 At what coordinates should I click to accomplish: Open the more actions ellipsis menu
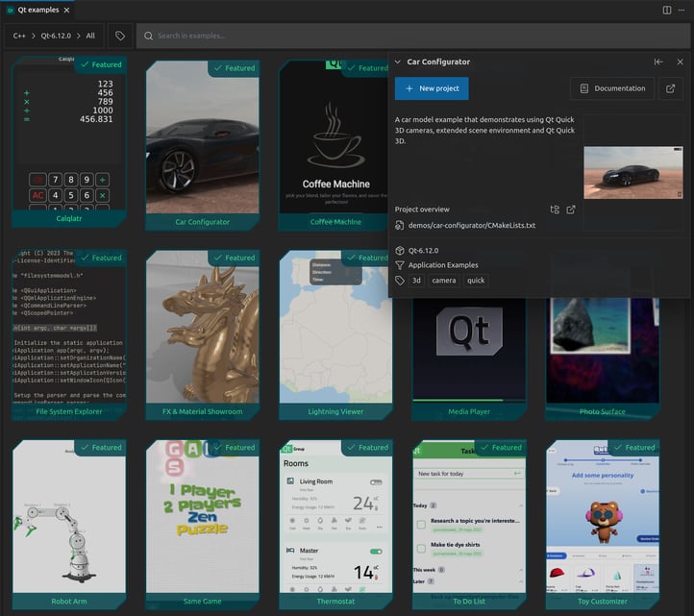click(682, 10)
